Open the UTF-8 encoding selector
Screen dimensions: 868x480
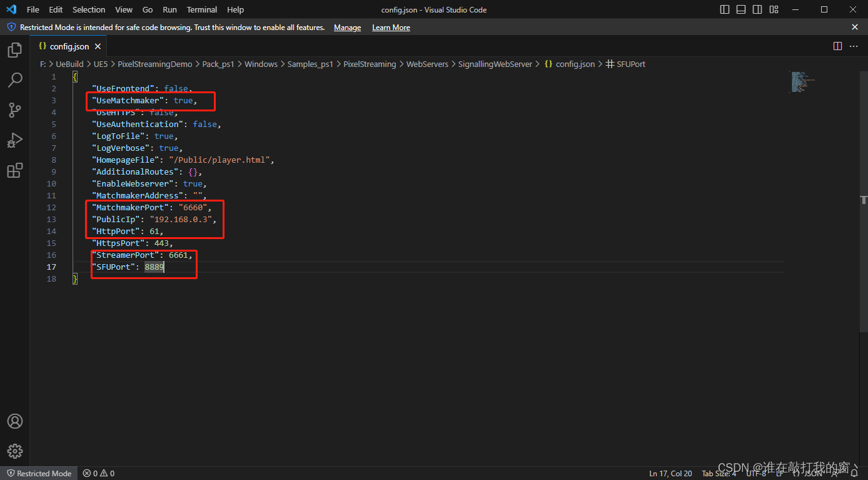756,474
